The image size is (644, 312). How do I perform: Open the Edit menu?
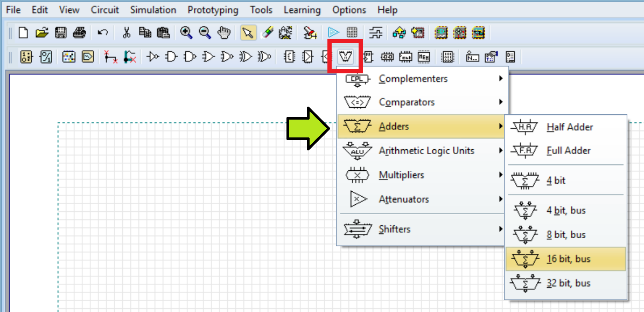coord(40,10)
